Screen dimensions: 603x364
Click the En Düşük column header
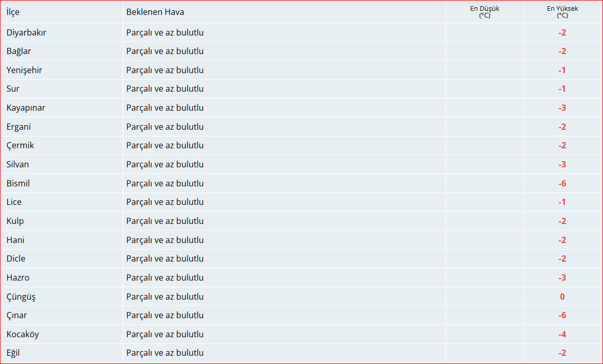484,12
